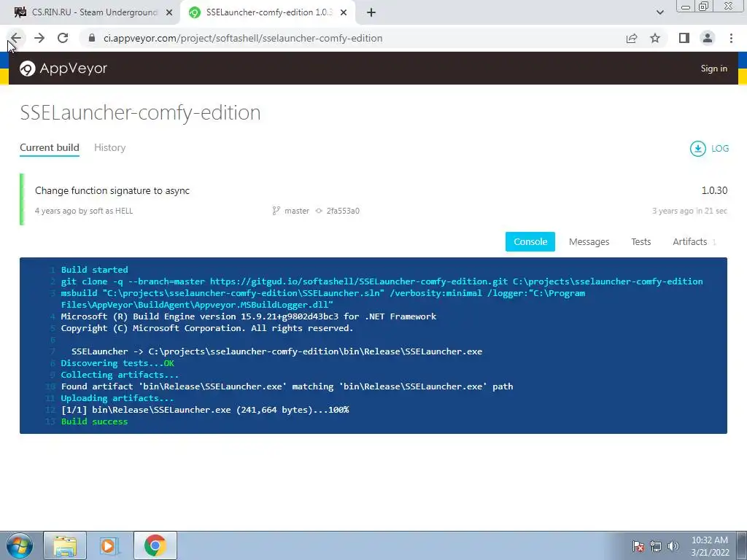Click the SSELauncher-comfy-edition page heading
Screen dimensions: 747x560
140,113
